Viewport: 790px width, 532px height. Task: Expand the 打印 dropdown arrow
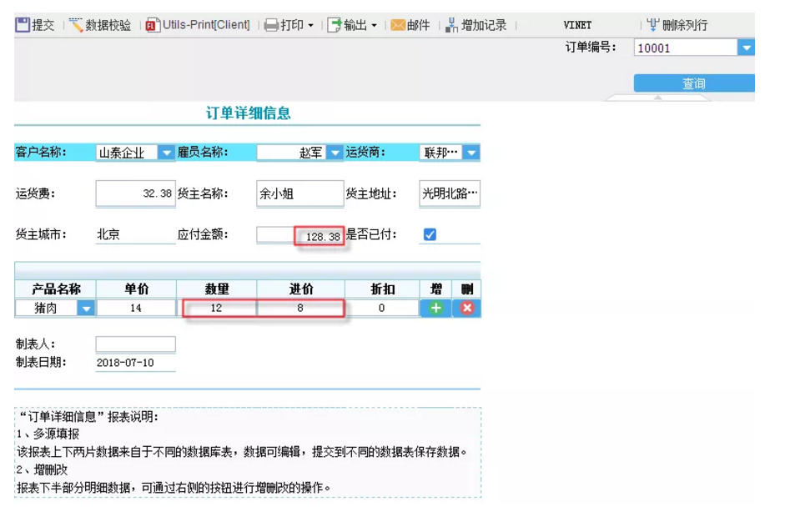[x=311, y=25]
